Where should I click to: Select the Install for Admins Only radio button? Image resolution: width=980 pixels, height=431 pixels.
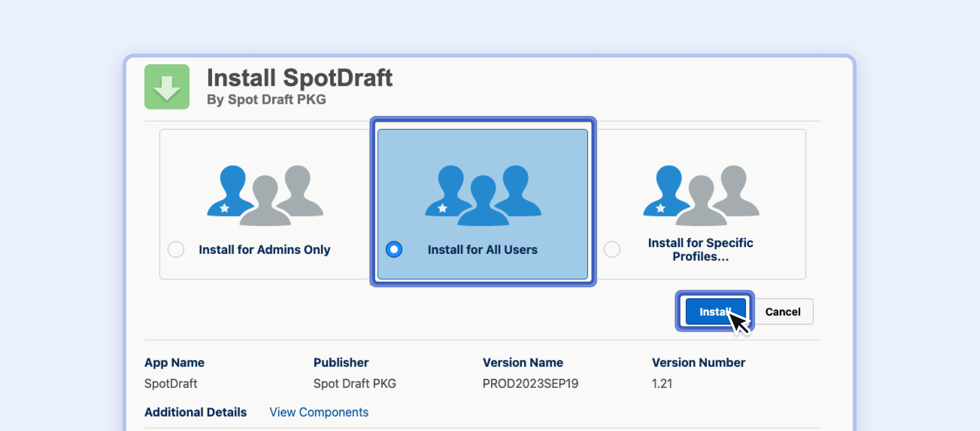tap(176, 250)
